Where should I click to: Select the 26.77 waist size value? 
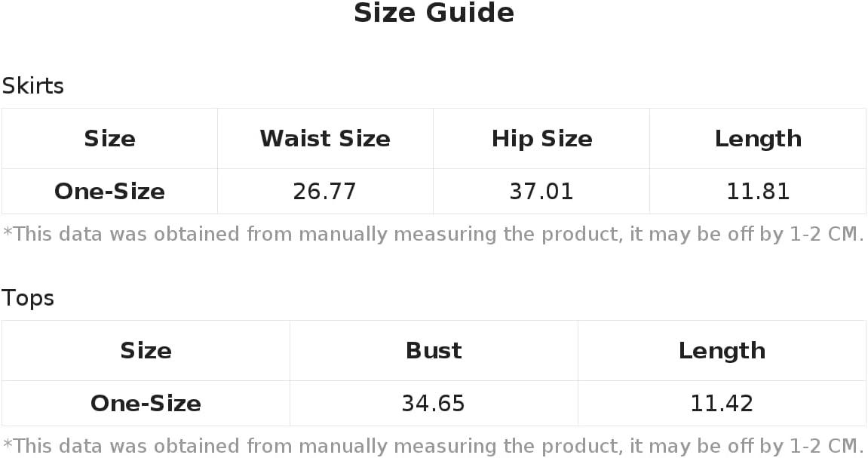(x=325, y=192)
